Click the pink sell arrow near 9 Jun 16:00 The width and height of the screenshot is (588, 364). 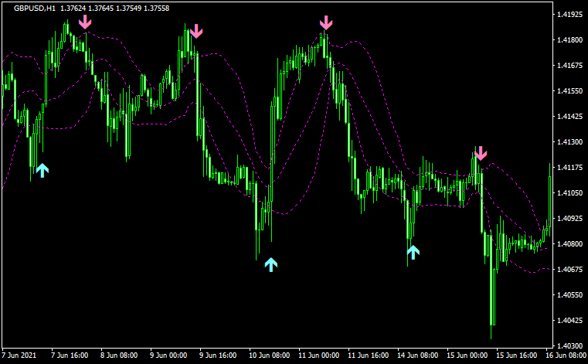coord(196,31)
